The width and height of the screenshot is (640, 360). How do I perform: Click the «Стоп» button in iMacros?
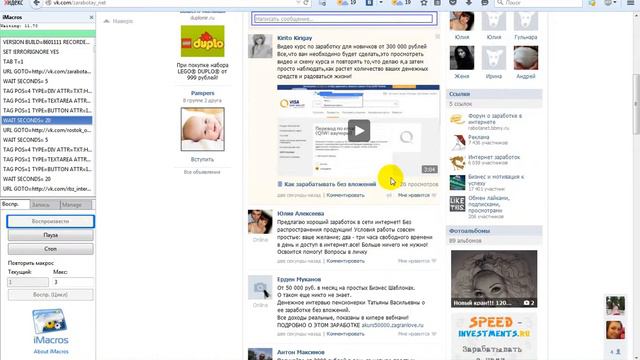click(x=51, y=249)
